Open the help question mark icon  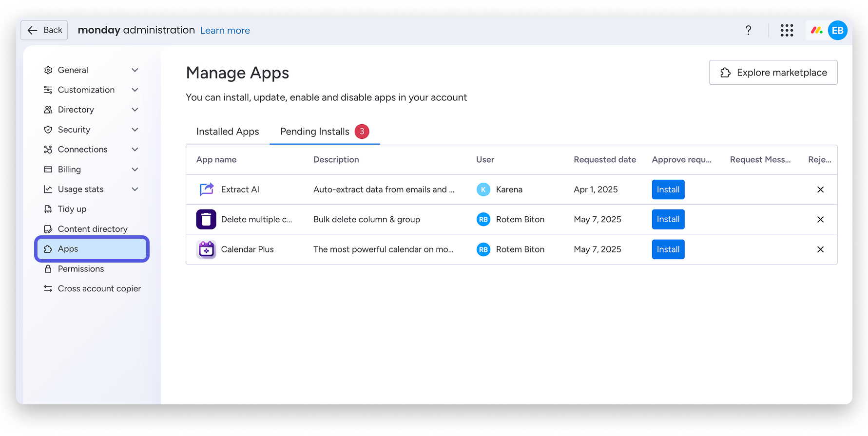[x=748, y=30]
